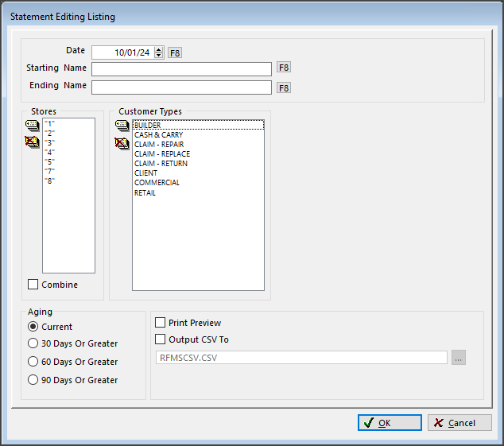Click the RFMSCSV.CSV file path field
This screenshot has height=446, width=504.
[301, 358]
